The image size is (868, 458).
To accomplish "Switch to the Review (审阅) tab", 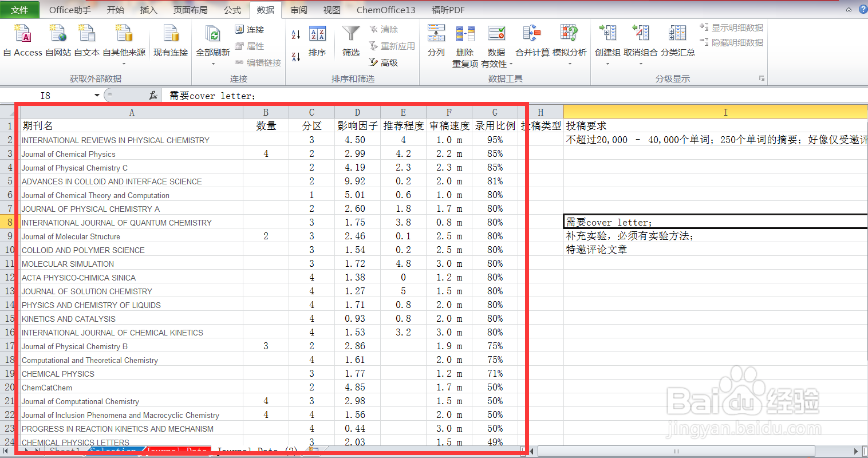I will tap(299, 10).
